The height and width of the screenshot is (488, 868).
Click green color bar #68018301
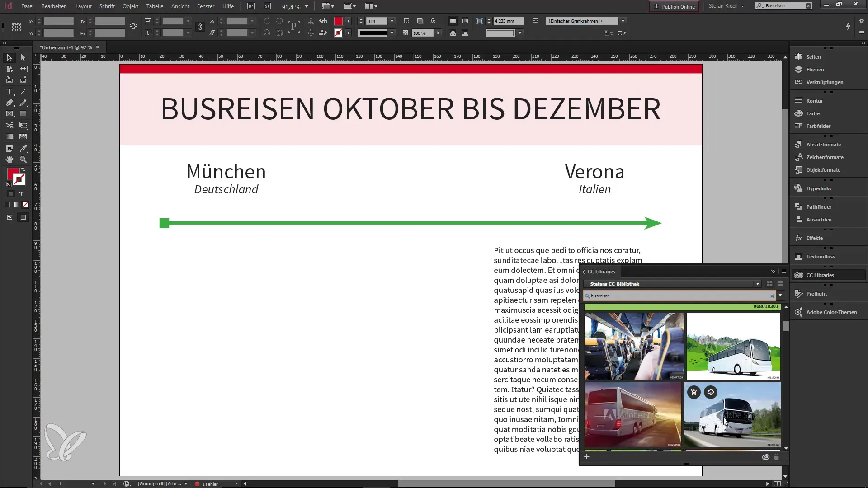tap(682, 307)
